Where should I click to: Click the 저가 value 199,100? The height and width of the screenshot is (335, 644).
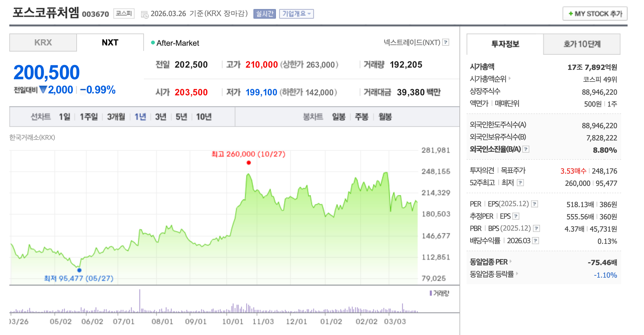261,92
